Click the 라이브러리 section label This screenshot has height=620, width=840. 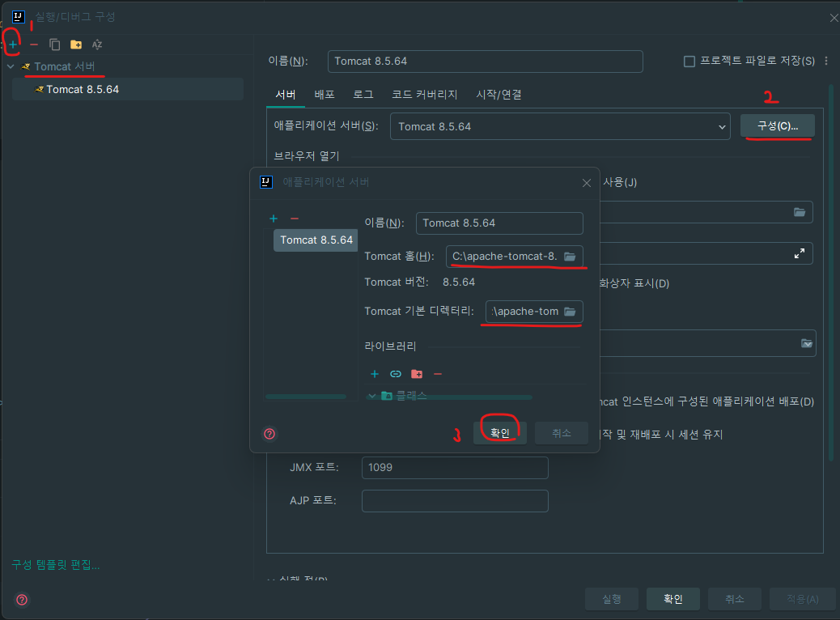click(x=390, y=346)
